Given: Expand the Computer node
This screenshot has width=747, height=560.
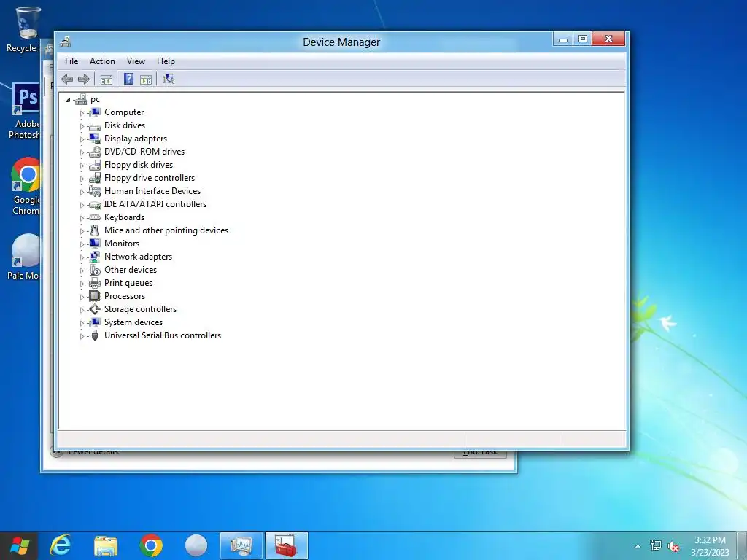Looking at the screenshot, I should pos(82,113).
